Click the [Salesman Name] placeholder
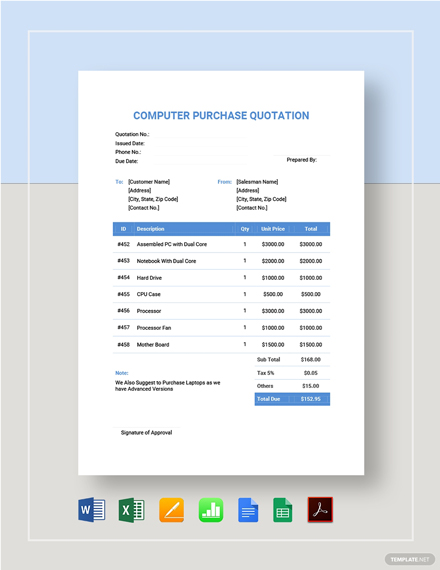Image resolution: width=440 pixels, height=570 pixels. click(x=257, y=182)
